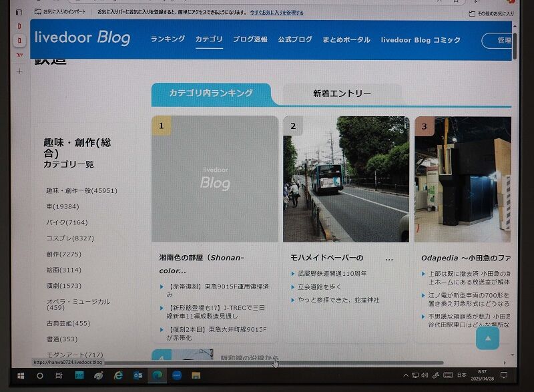Select category 趣味・創作一般(45951)

81,191
